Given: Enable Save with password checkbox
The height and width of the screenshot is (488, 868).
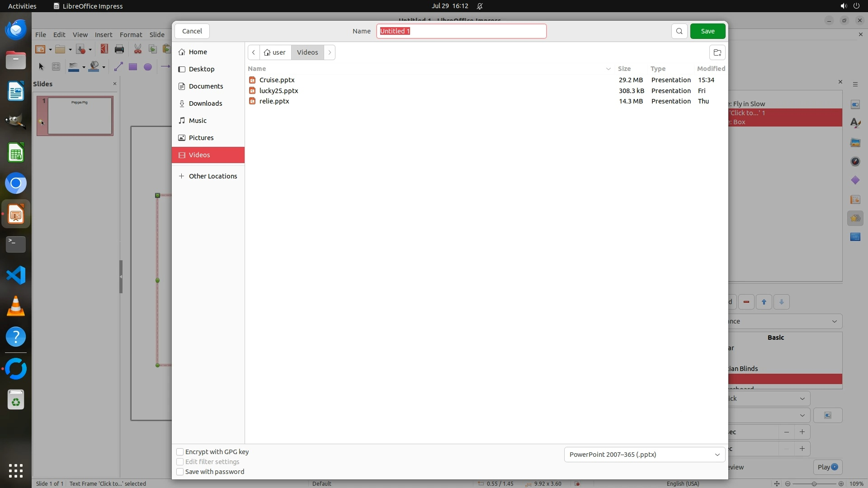Looking at the screenshot, I should point(180,472).
